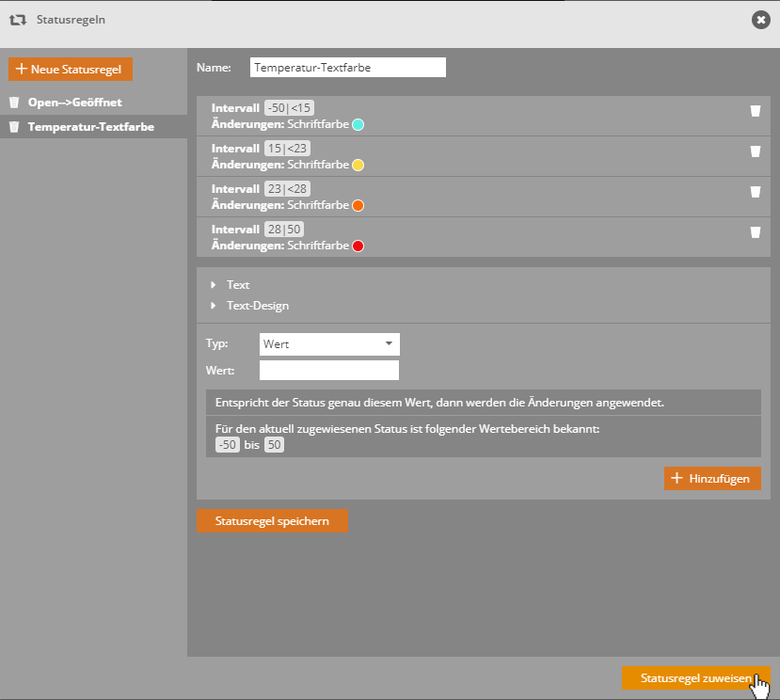This screenshot has width=780, height=700.
Task: Click the Statusregeln refresh icon in title
Action: [17, 20]
